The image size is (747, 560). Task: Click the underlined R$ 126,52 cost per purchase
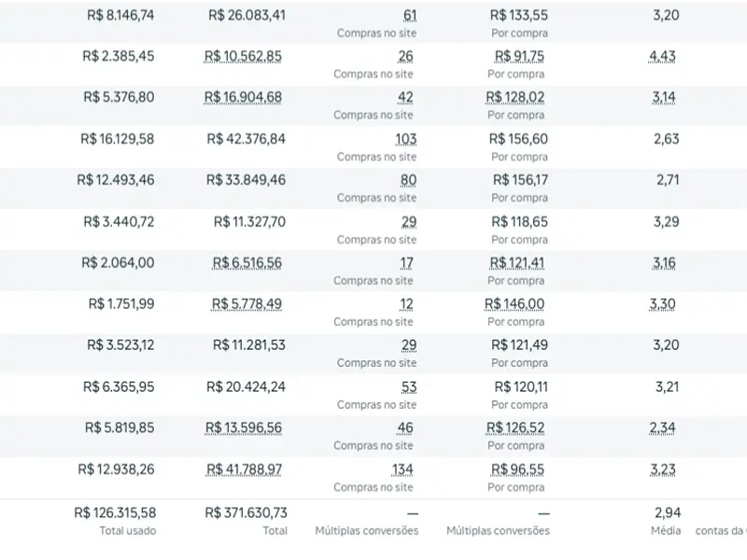tap(514, 428)
